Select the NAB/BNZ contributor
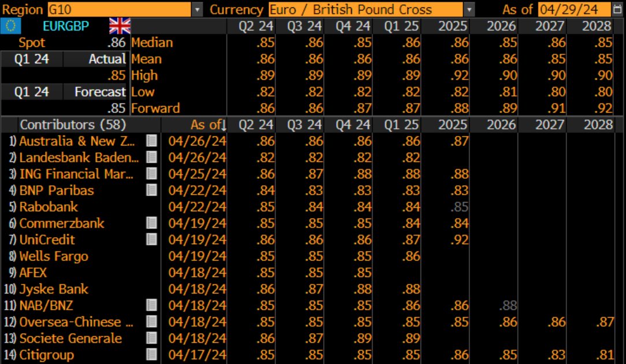The width and height of the screenshot is (626, 364). click(46, 305)
